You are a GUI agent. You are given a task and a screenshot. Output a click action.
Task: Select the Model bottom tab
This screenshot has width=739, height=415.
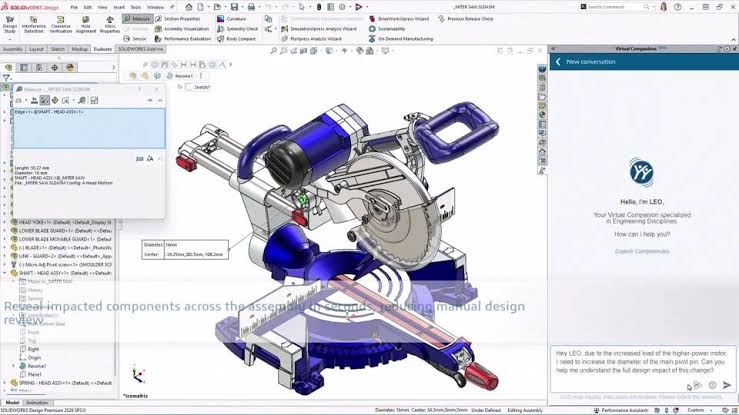pyautogui.click(x=12, y=403)
